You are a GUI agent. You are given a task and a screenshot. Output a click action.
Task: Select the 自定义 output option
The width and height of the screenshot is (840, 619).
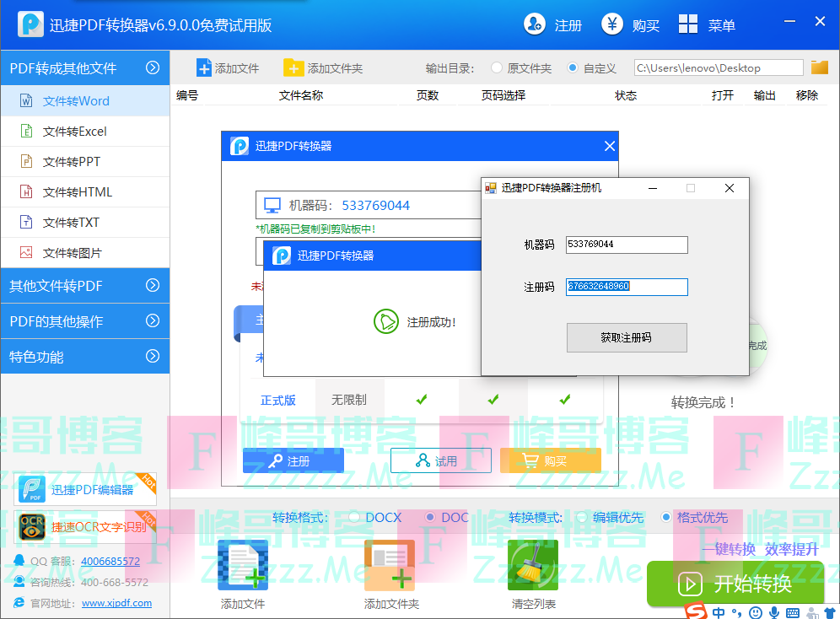573,68
